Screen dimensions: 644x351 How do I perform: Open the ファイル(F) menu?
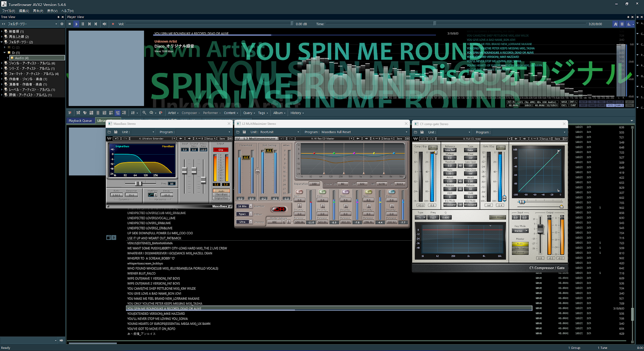[8, 11]
